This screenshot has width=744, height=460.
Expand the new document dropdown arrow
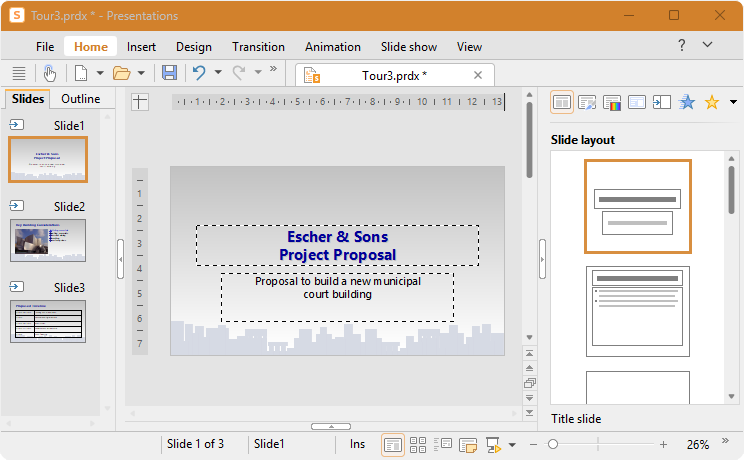pos(100,73)
